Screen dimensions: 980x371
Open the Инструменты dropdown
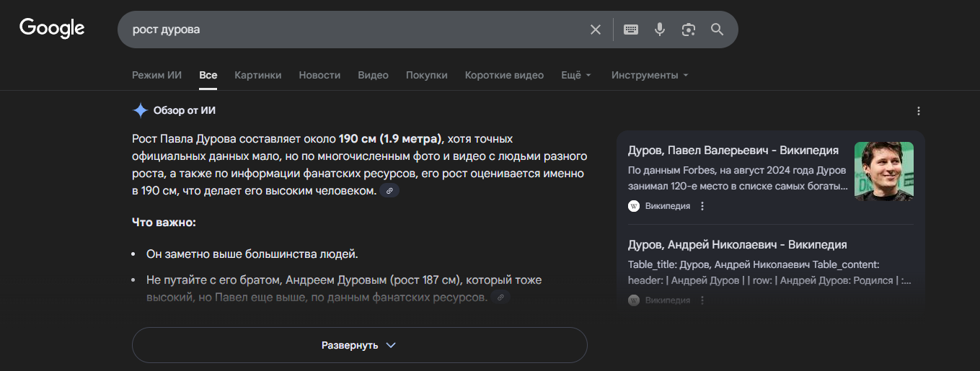650,75
